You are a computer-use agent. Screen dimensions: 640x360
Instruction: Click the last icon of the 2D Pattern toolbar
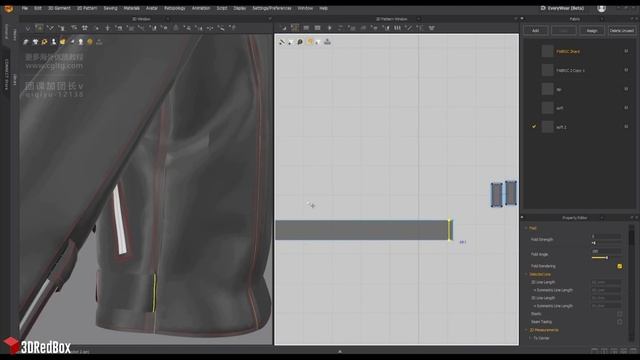(x=431, y=28)
